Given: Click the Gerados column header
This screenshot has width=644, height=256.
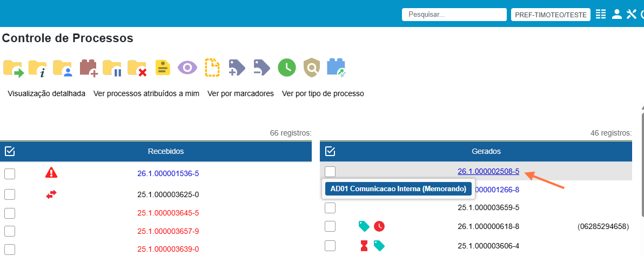Looking at the screenshot, I should tap(486, 151).
